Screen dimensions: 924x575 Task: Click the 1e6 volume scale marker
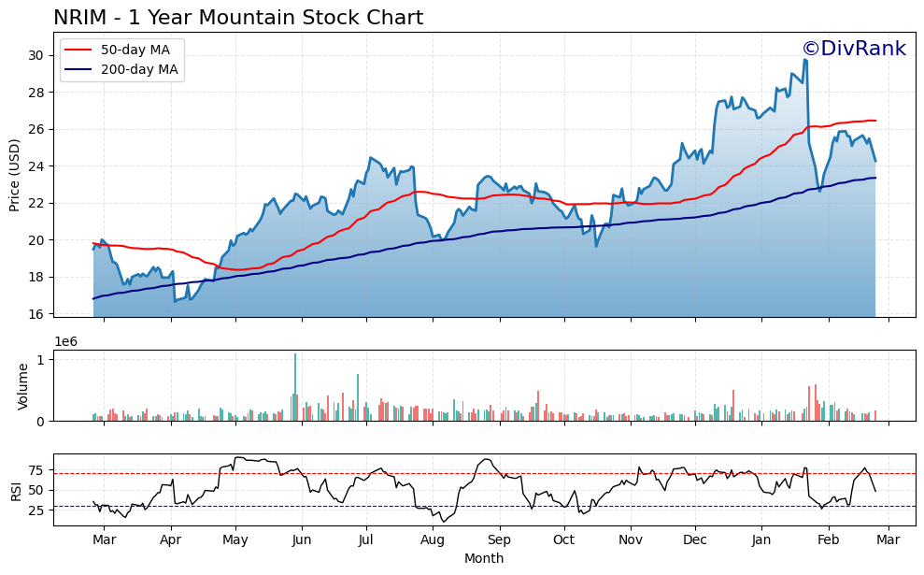point(64,342)
